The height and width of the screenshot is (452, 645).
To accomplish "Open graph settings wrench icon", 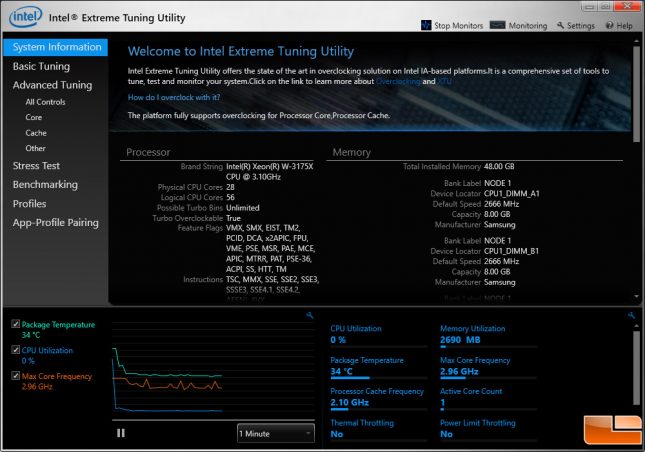I will point(310,315).
